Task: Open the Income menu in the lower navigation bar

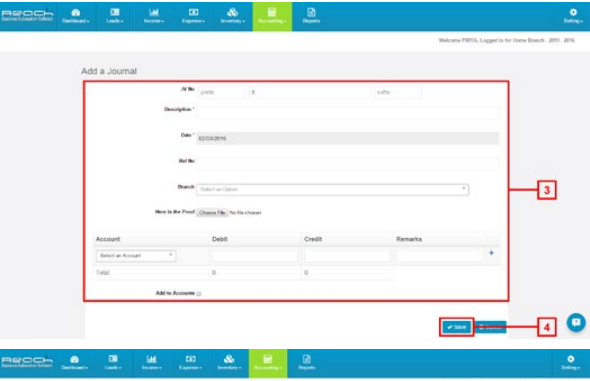Action: (151, 363)
